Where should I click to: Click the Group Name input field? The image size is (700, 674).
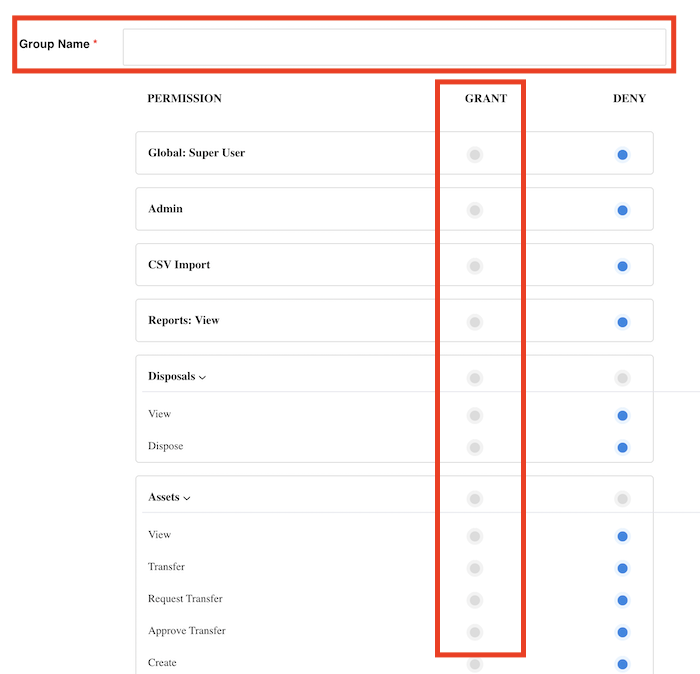click(394, 47)
